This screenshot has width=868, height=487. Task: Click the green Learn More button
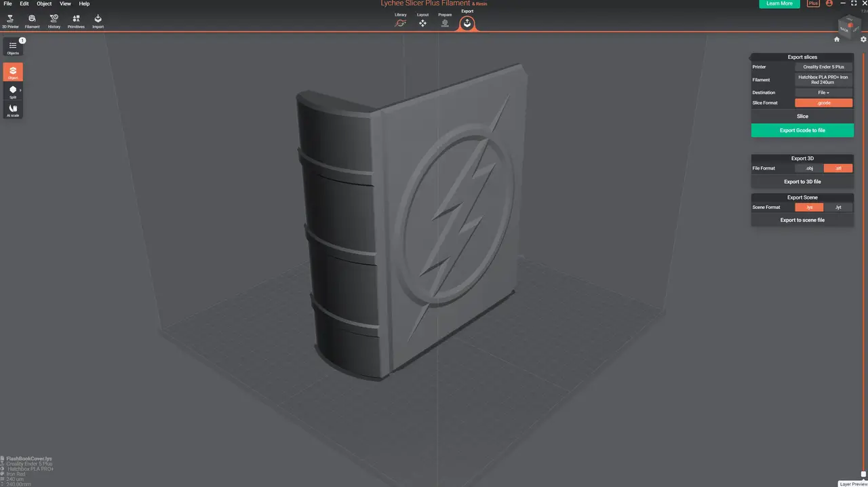click(779, 3)
